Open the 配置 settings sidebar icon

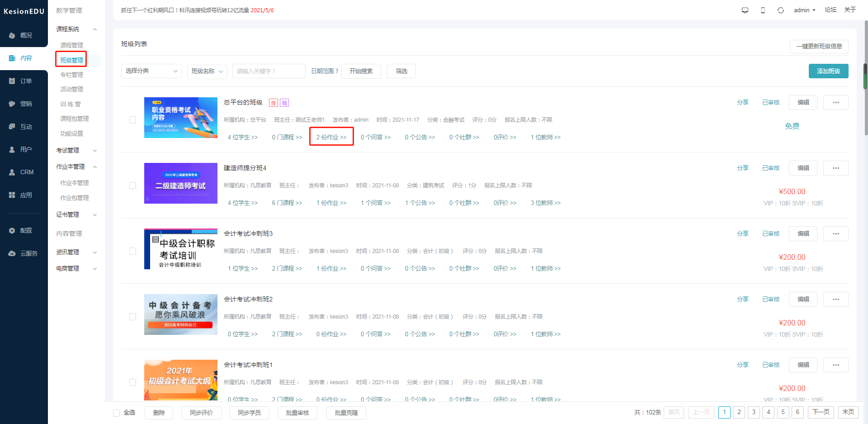[x=12, y=230]
